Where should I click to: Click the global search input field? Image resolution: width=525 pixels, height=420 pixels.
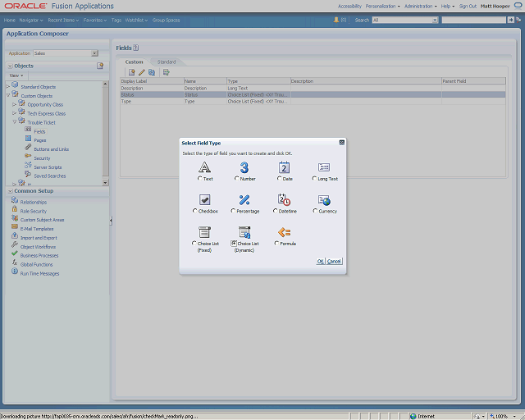click(474, 20)
